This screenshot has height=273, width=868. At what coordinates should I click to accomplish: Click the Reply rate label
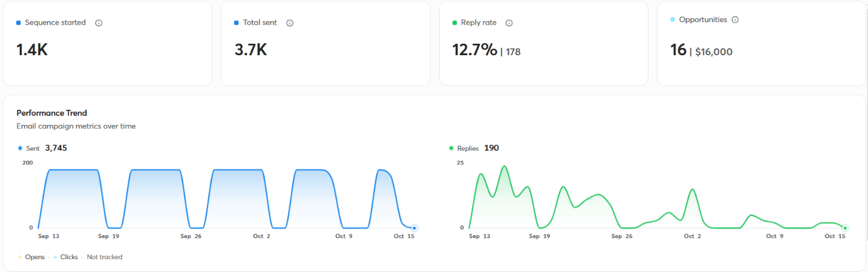[479, 23]
